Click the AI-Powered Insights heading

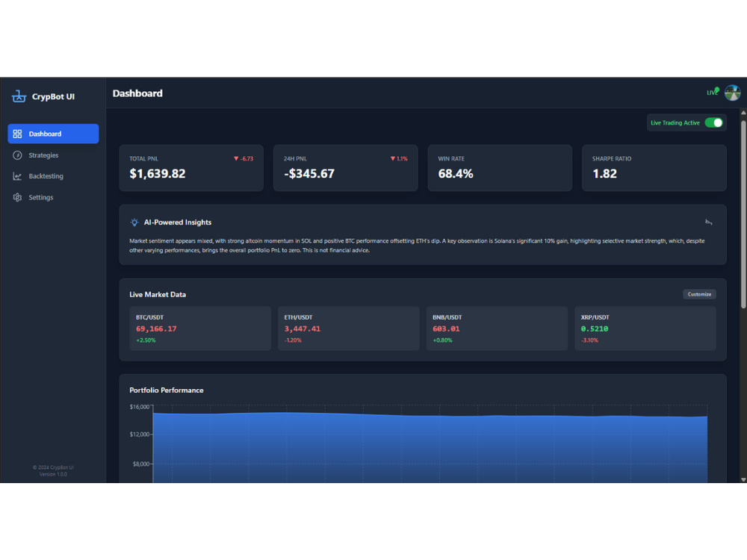click(x=178, y=223)
